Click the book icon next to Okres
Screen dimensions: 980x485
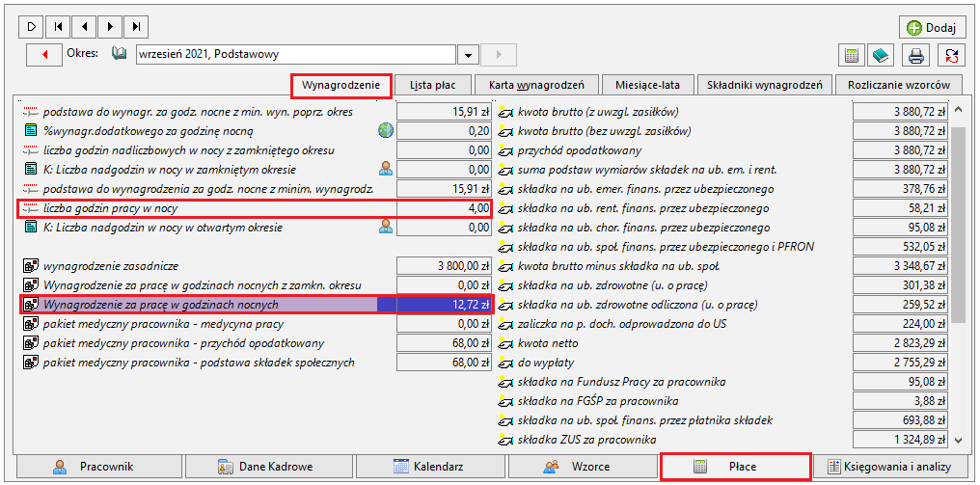click(x=119, y=54)
